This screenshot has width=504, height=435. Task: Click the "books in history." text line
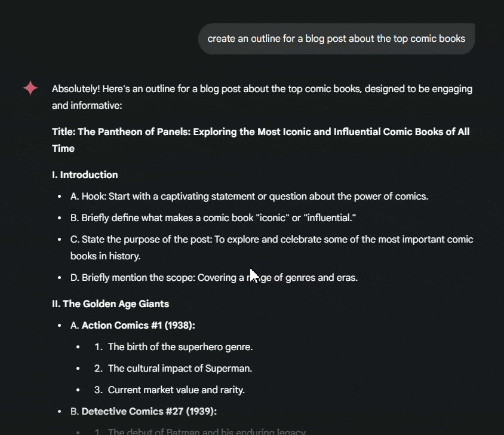(x=105, y=256)
